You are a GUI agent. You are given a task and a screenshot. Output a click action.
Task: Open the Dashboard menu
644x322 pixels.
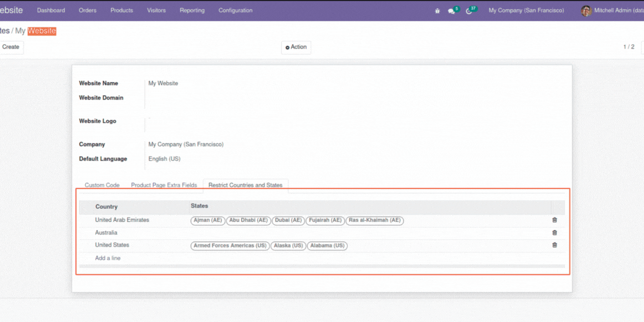(x=51, y=11)
